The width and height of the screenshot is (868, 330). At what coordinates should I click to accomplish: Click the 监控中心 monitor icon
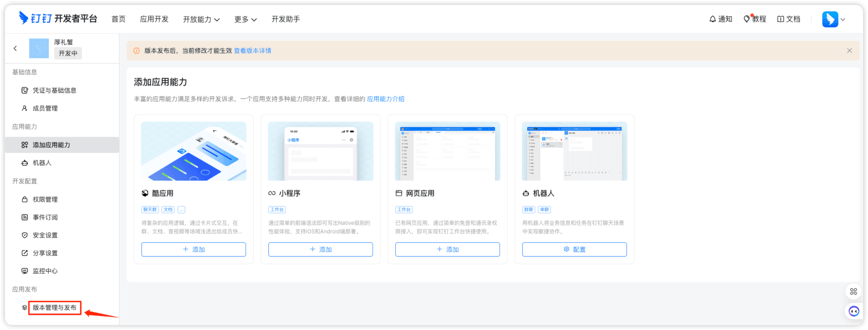coord(25,271)
